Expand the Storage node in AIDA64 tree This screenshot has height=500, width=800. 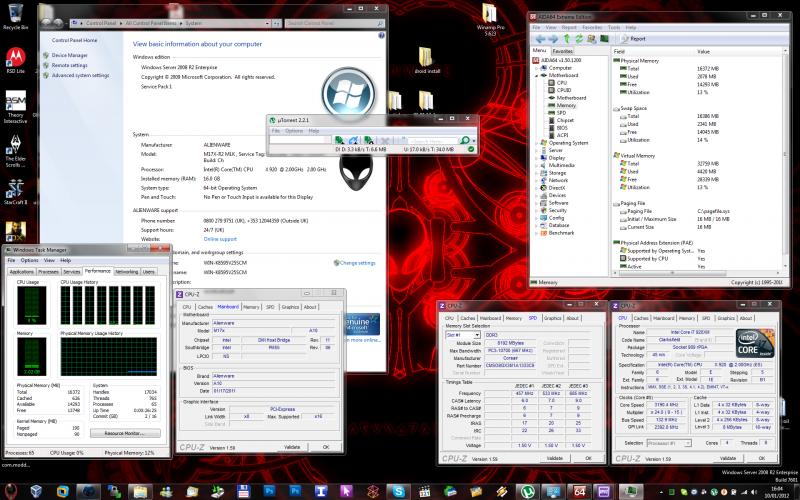(x=537, y=173)
